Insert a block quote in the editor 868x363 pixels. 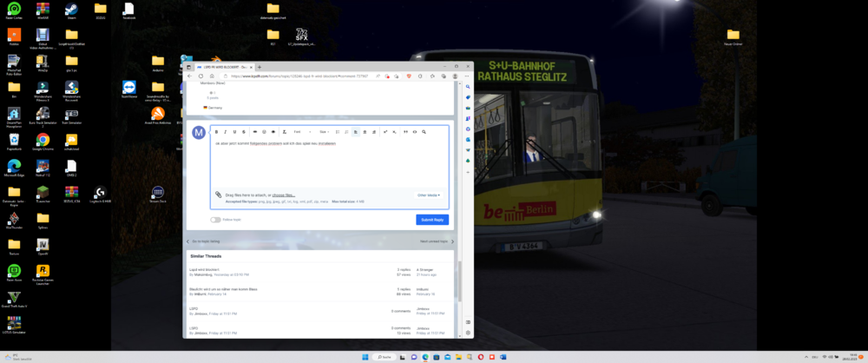(x=405, y=132)
